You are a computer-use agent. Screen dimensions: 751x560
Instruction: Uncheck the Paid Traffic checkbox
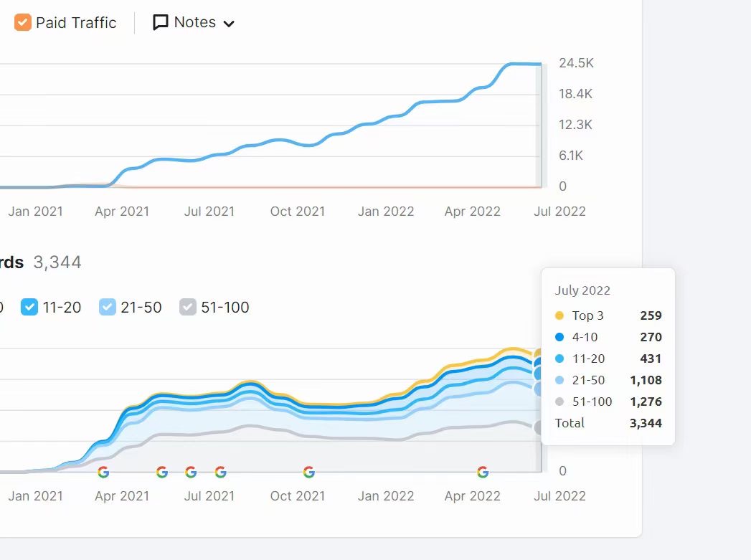pos(23,23)
